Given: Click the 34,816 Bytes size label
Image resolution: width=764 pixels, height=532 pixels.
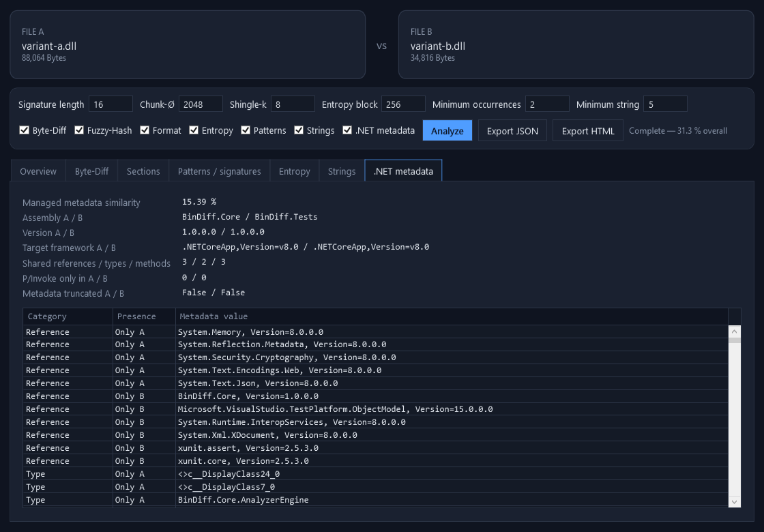Looking at the screenshot, I should point(432,57).
